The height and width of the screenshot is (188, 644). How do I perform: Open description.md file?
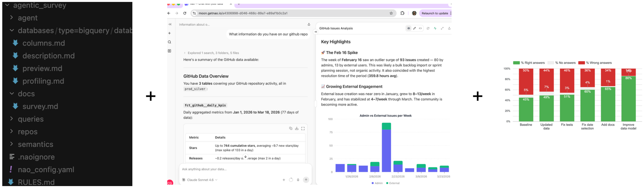coord(43,56)
